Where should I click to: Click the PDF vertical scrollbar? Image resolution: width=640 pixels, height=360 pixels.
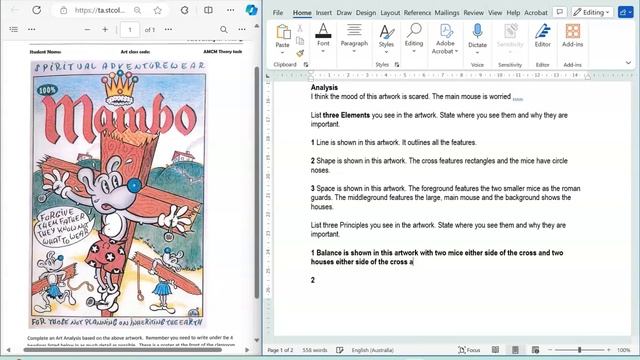tap(257, 182)
